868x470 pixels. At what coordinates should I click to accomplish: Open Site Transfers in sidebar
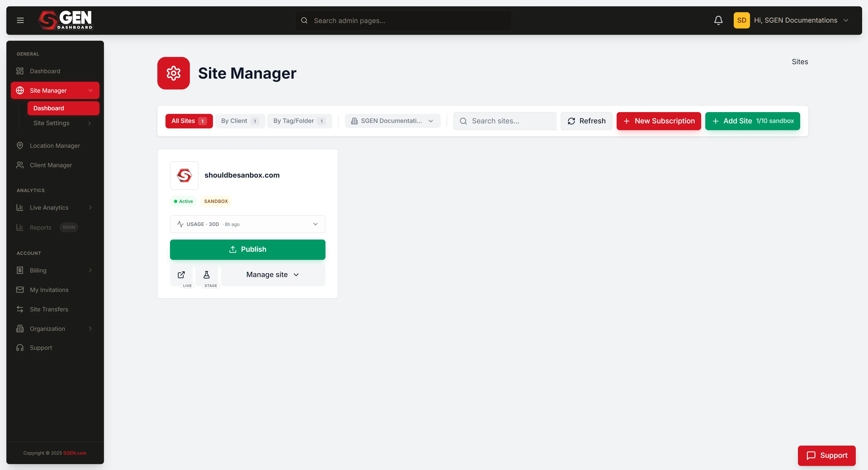click(x=55, y=309)
